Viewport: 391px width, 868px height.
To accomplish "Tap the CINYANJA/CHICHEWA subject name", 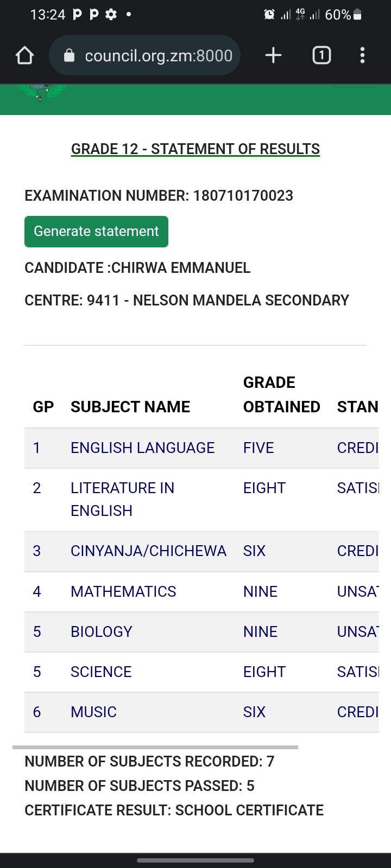I will [148, 551].
